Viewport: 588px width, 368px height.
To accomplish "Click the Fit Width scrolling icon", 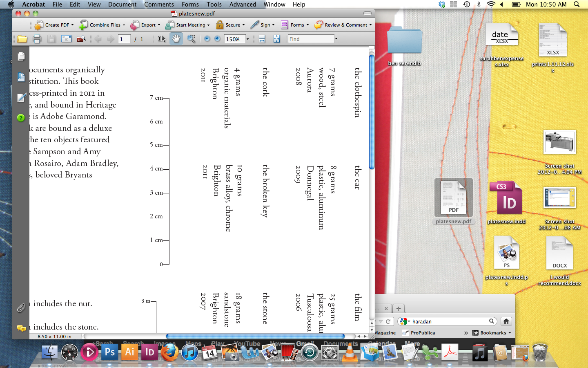I will (x=262, y=39).
